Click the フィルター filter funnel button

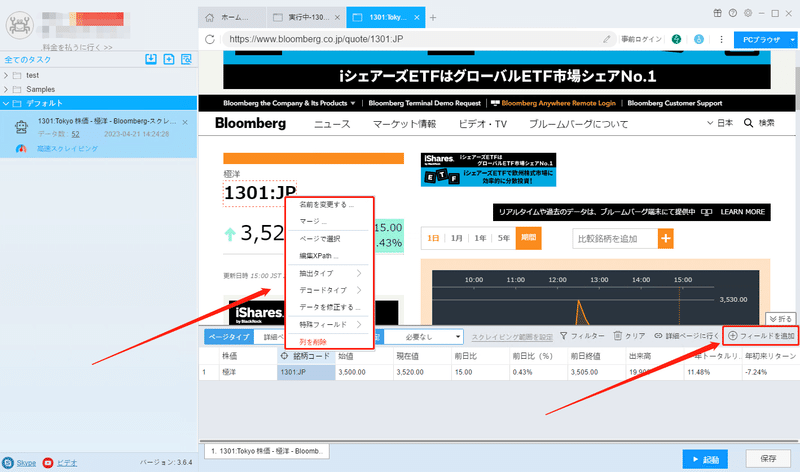[x=582, y=336]
